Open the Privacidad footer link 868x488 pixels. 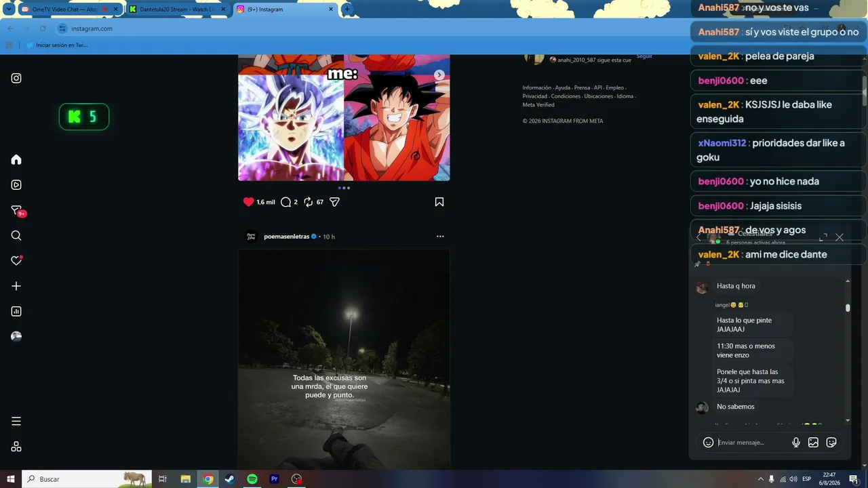coord(534,96)
